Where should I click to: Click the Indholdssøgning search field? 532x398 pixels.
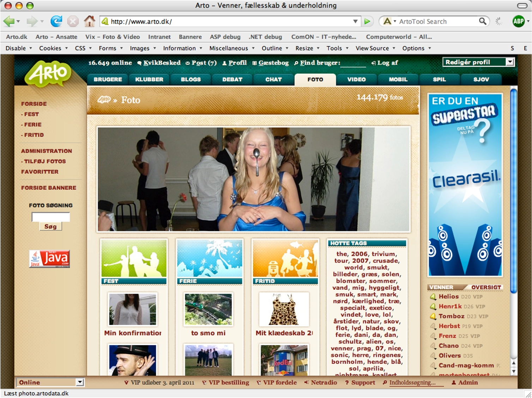coord(416,383)
